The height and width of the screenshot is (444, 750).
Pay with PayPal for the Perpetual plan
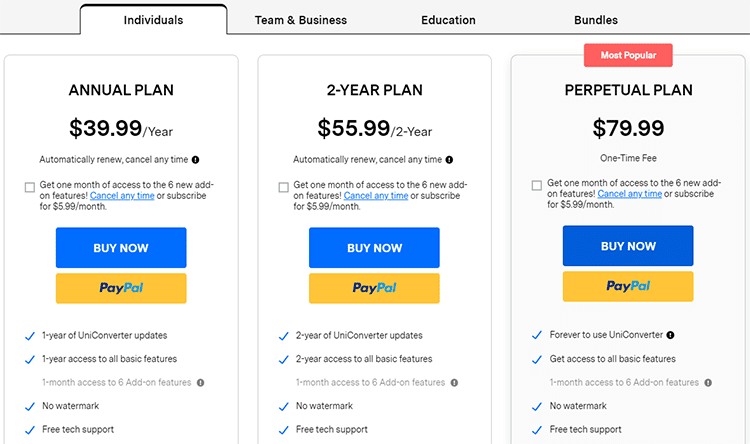point(628,286)
